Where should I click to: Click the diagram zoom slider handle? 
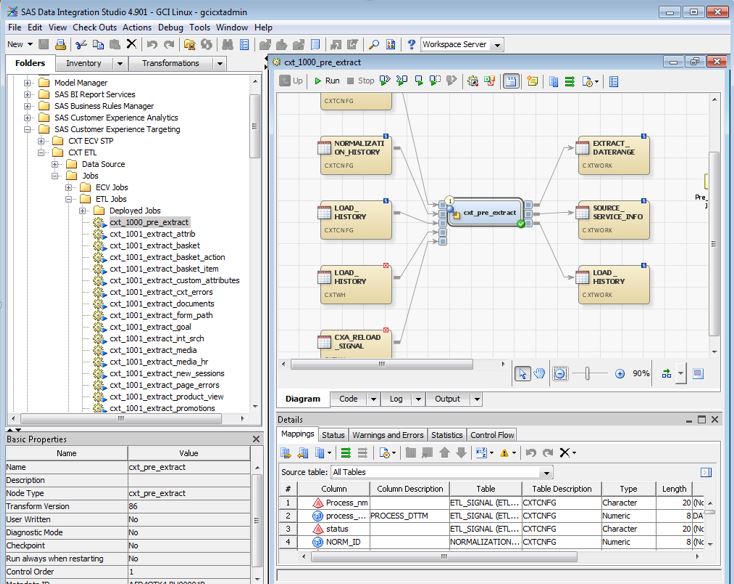587,373
